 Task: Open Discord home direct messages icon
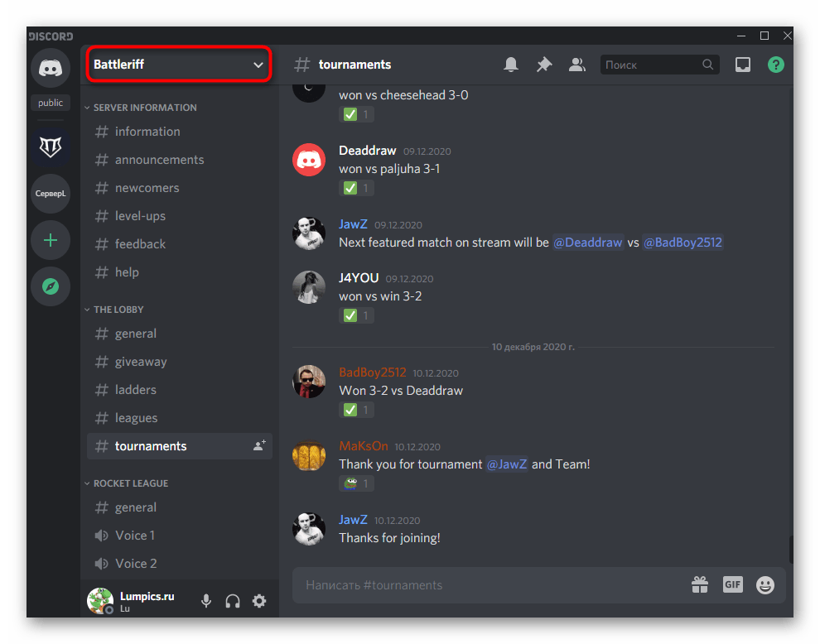tap(51, 68)
